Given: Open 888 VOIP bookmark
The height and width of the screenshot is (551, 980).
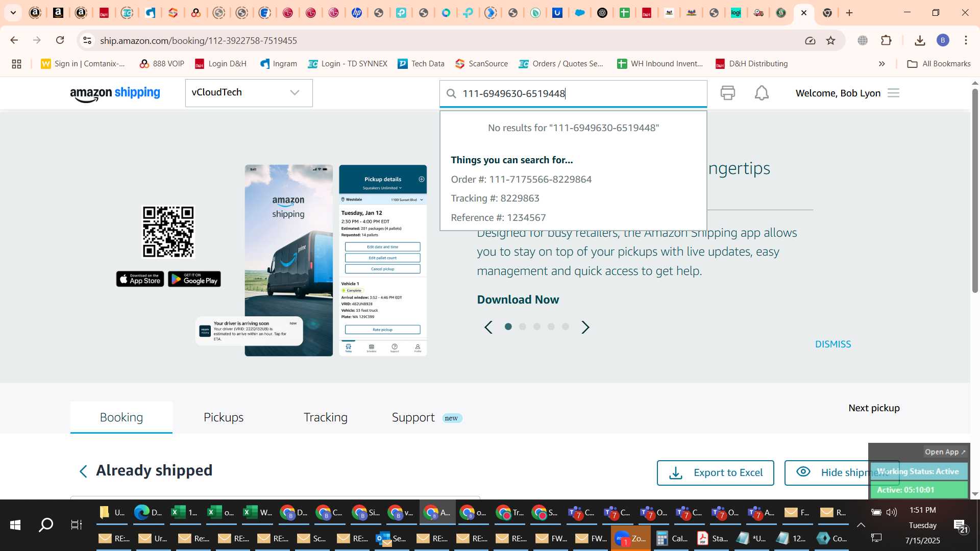Looking at the screenshot, I should pos(162,64).
